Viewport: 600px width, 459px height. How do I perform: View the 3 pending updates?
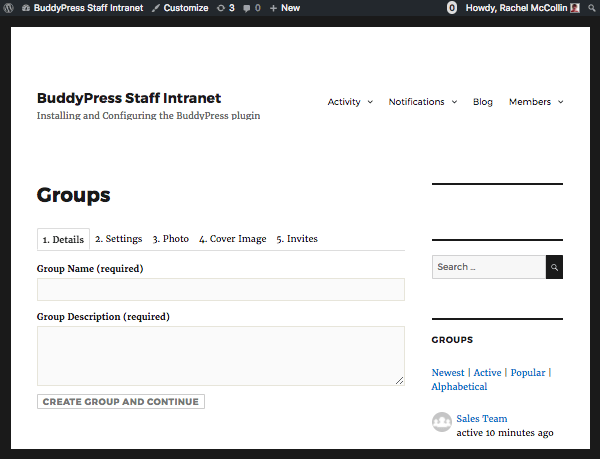[x=225, y=8]
